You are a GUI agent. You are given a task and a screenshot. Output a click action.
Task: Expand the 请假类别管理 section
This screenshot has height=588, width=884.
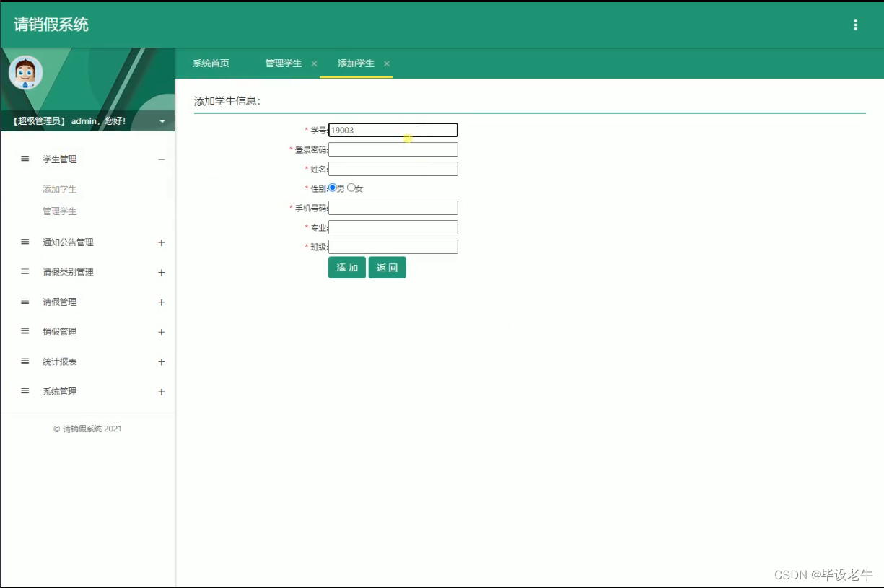[162, 273]
